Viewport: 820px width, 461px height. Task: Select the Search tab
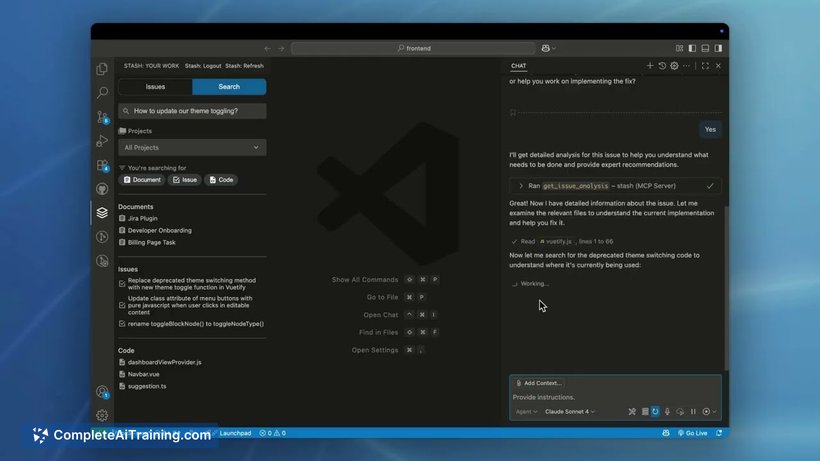point(229,87)
